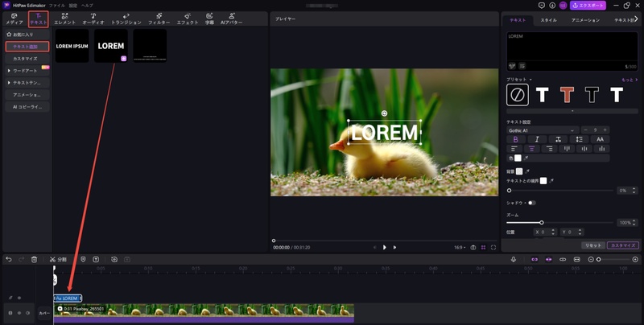Decrease font size with the minus button
644x325 pixels.
[586, 130]
